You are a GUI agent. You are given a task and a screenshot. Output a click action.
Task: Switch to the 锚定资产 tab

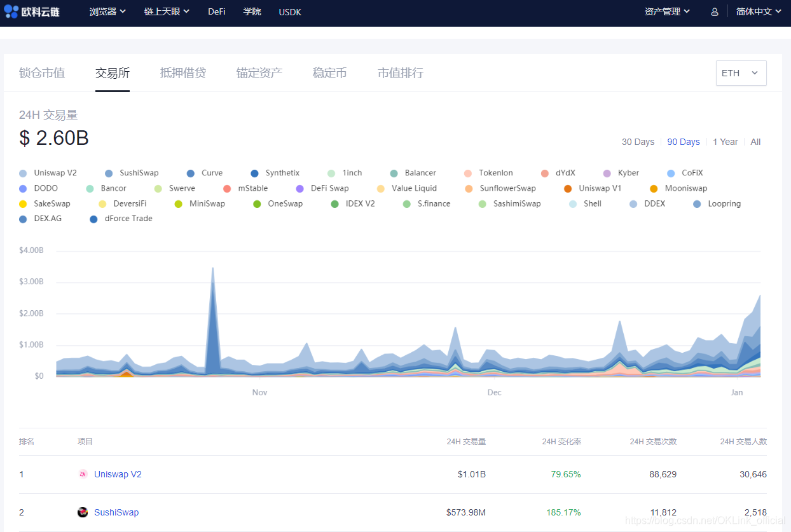tap(259, 73)
